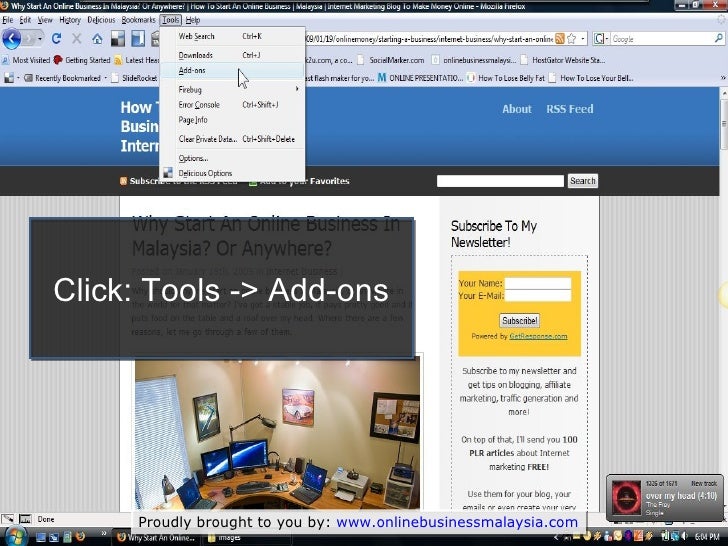
Task: Open Most Visited bookmarks folder
Action: (x=26, y=60)
